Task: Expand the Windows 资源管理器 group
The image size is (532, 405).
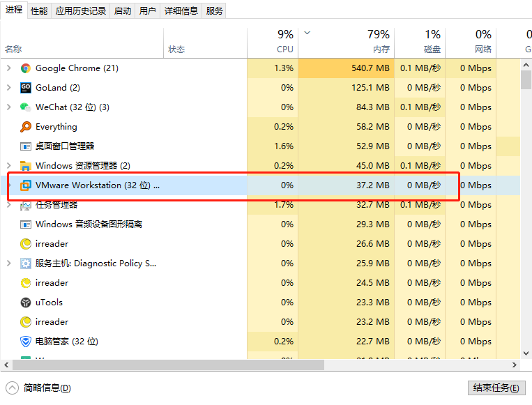Action: [9, 166]
